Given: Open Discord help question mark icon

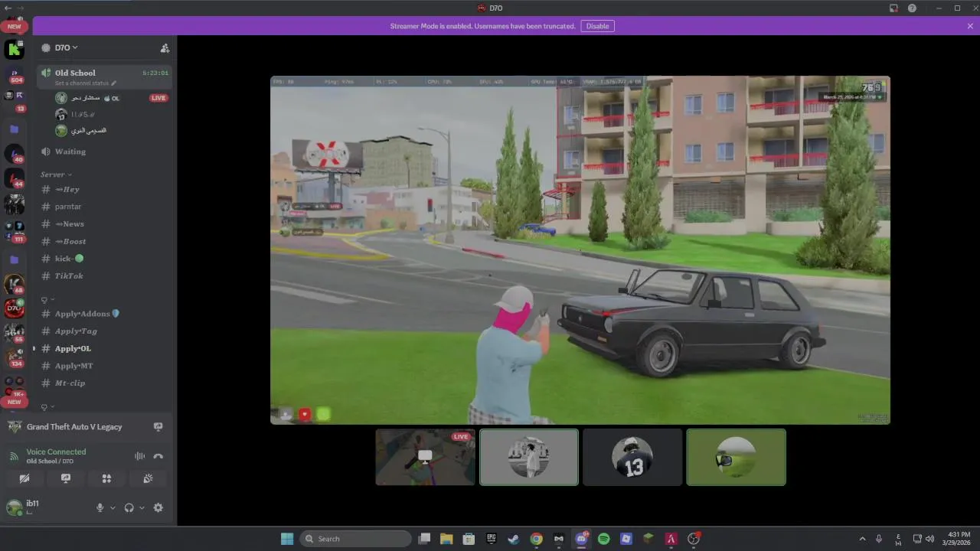Looking at the screenshot, I should pyautogui.click(x=912, y=8).
